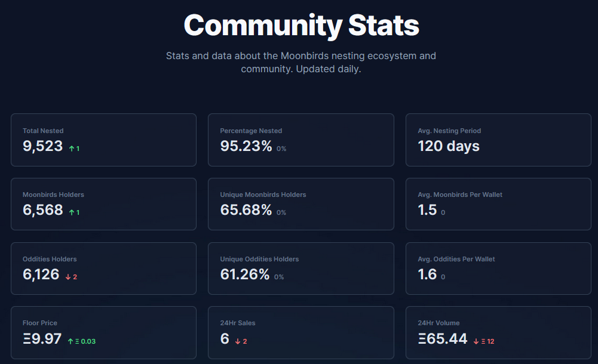This screenshot has width=598, height=364.
Task: Click the Community Stats heading
Action: click(301, 26)
